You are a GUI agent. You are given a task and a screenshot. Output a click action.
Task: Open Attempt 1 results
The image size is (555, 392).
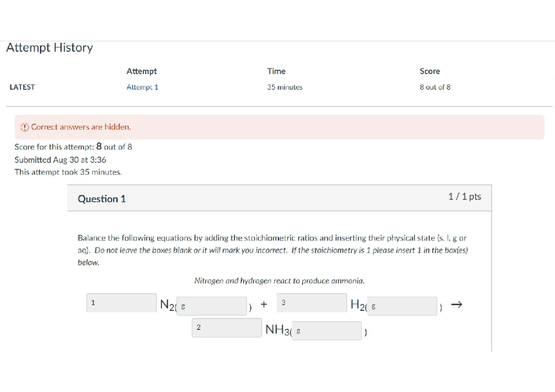point(142,87)
